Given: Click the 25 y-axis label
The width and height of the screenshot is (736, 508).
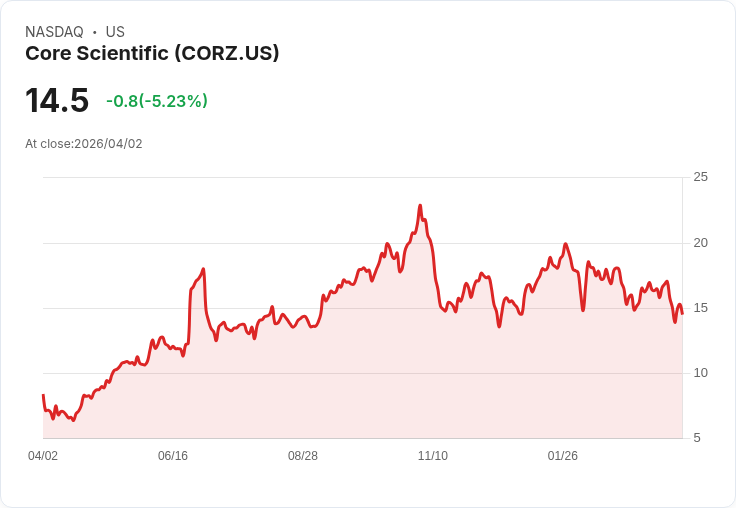Looking at the screenshot, I should coord(700,177).
